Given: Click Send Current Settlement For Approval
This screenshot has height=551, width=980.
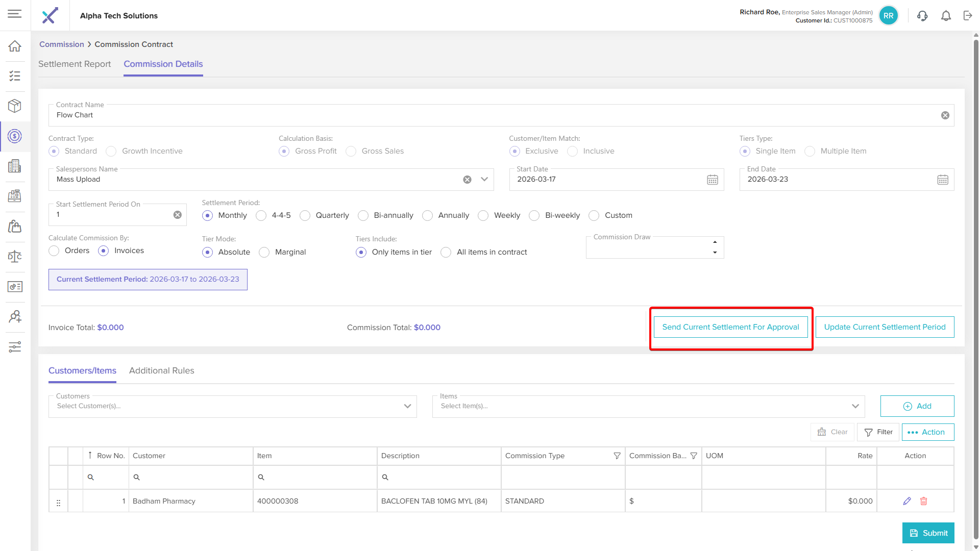Looking at the screenshot, I should pos(730,327).
